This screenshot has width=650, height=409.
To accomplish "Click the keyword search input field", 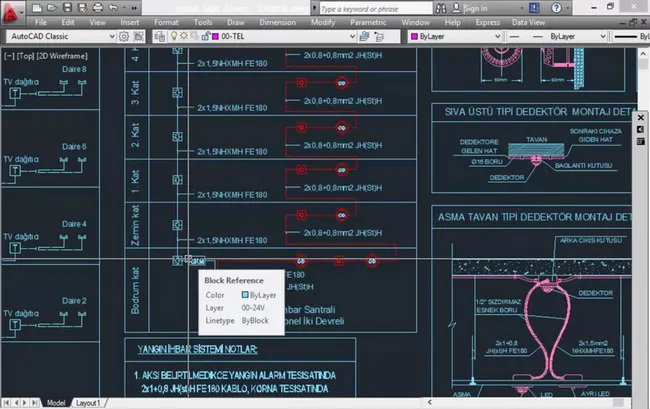I will tap(376, 9).
